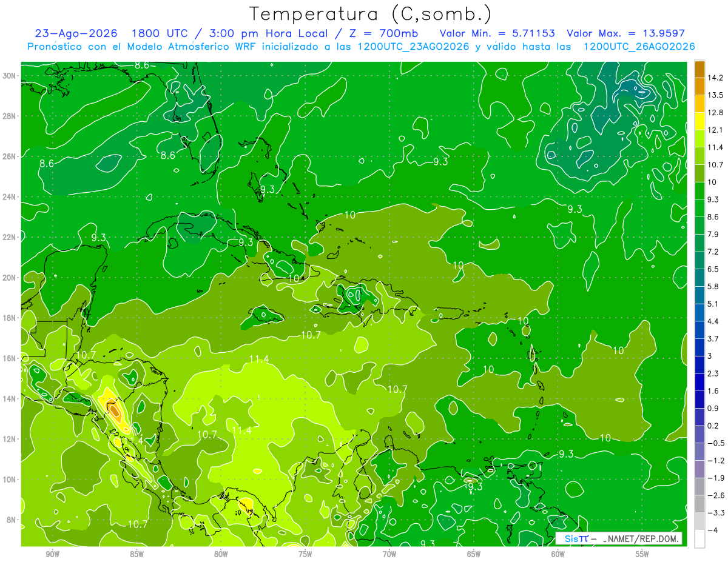
Task: Select the 10N latitude axis label
Action: tap(10, 480)
